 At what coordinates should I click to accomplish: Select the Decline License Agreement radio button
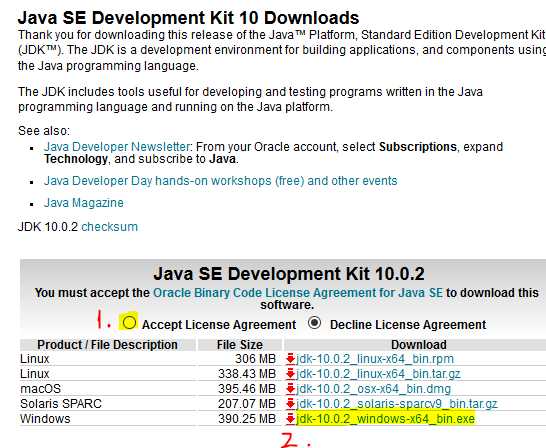[314, 323]
